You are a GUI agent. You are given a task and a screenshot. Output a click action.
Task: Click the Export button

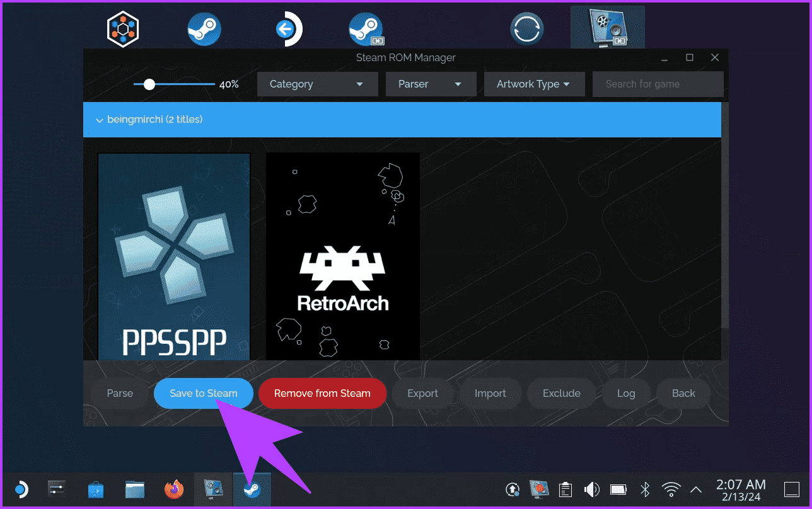pos(422,393)
